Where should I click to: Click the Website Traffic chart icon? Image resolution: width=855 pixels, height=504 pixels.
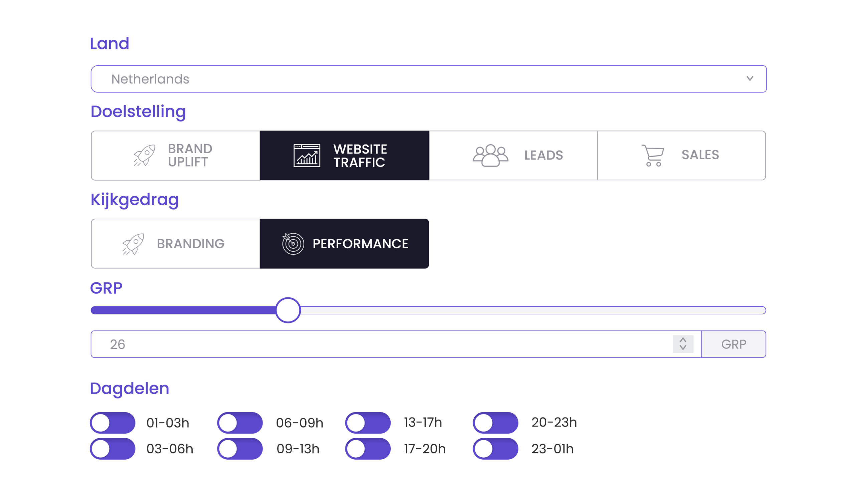click(x=307, y=156)
